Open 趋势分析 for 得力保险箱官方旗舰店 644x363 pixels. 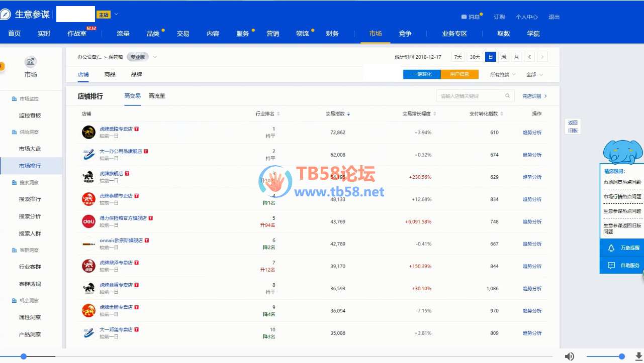click(532, 222)
